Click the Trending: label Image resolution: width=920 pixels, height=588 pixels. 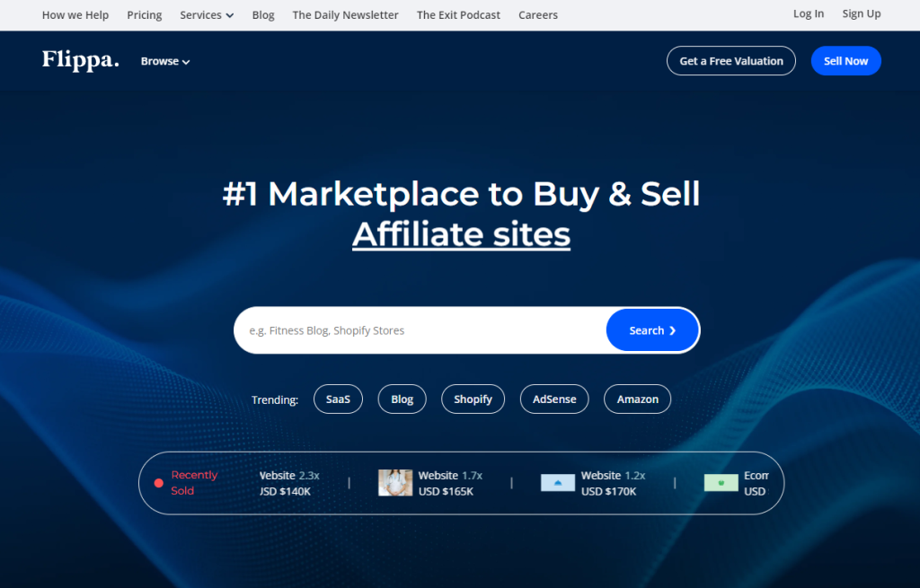[x=275, y=399]
